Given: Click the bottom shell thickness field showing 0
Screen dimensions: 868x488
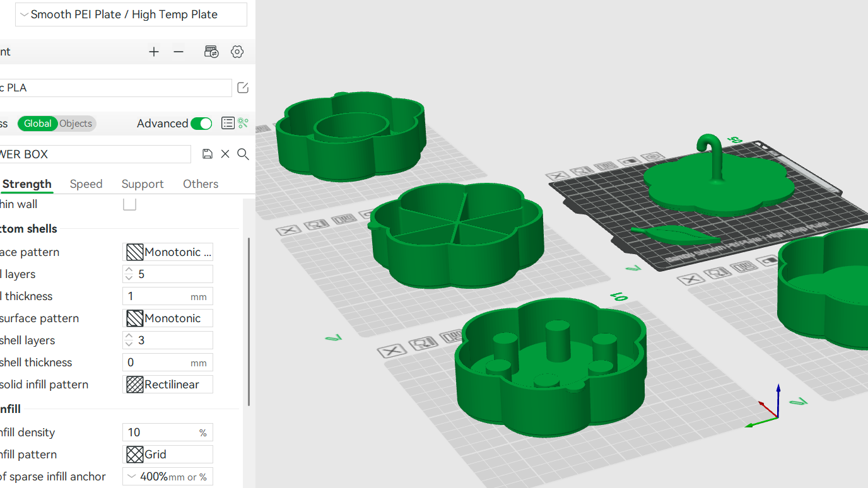Looking at the screenshot, I should 168,363.
